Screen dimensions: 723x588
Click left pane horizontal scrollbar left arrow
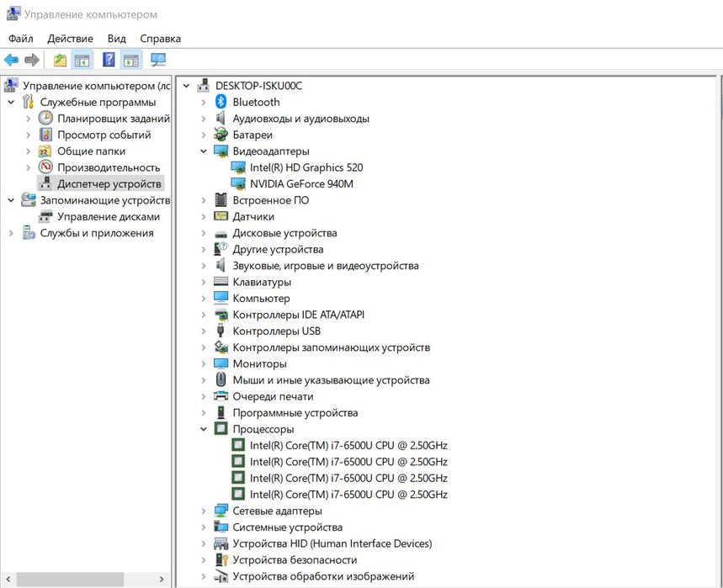pos(8,580)
